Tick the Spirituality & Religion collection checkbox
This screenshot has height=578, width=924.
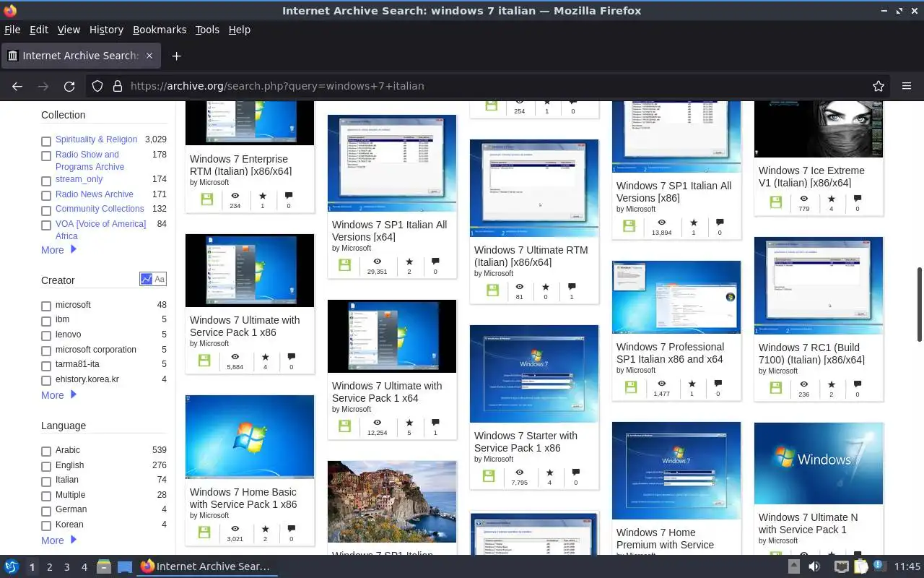46,141
